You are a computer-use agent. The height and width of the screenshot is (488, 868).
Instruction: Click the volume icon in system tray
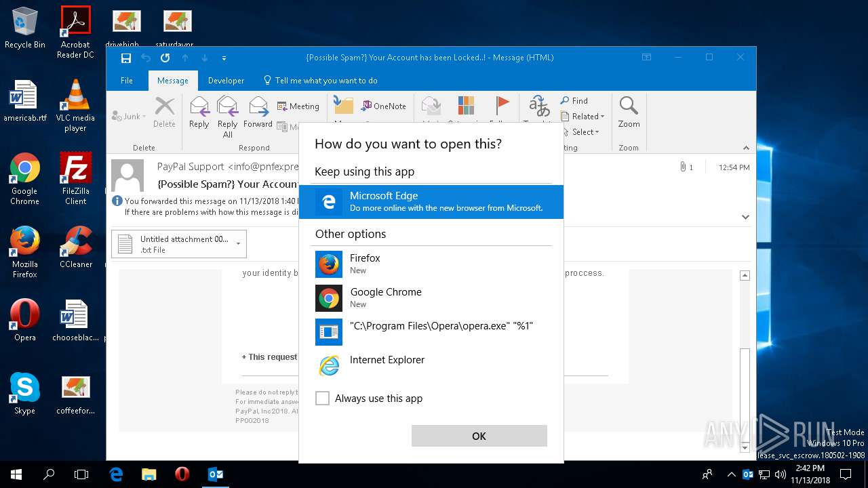click(780, 474)
